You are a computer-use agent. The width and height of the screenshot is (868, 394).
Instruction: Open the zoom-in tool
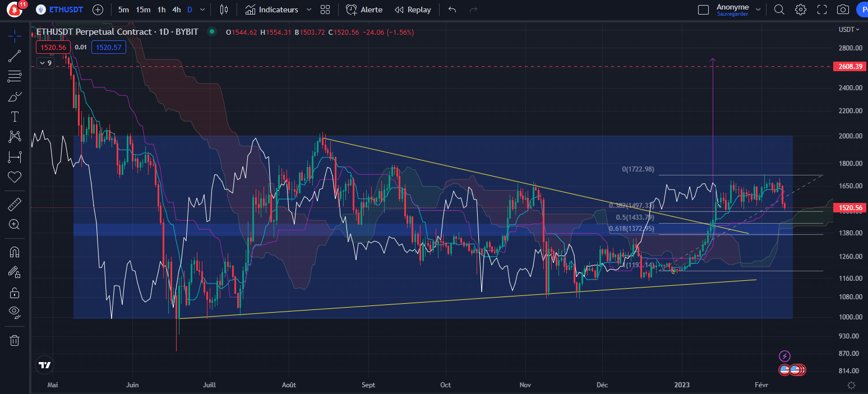pyautogui.click(x=15, y=224)
